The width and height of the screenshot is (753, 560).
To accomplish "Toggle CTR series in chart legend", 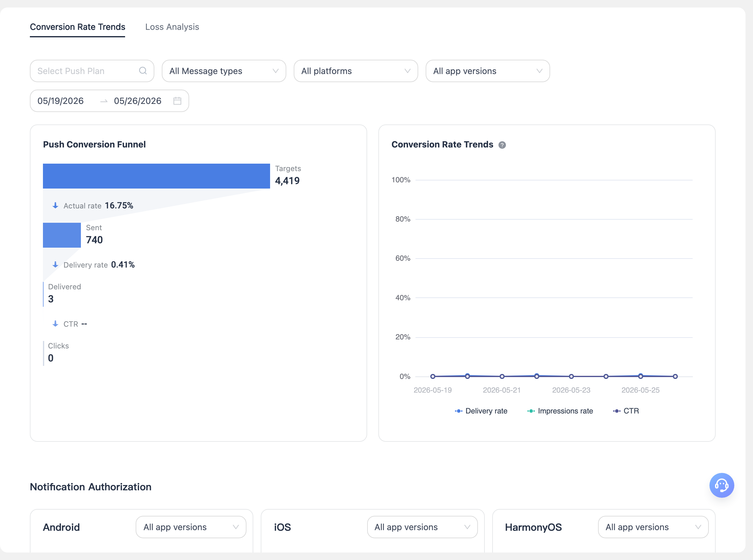I will pyautogui.click(x=626, y=411).
